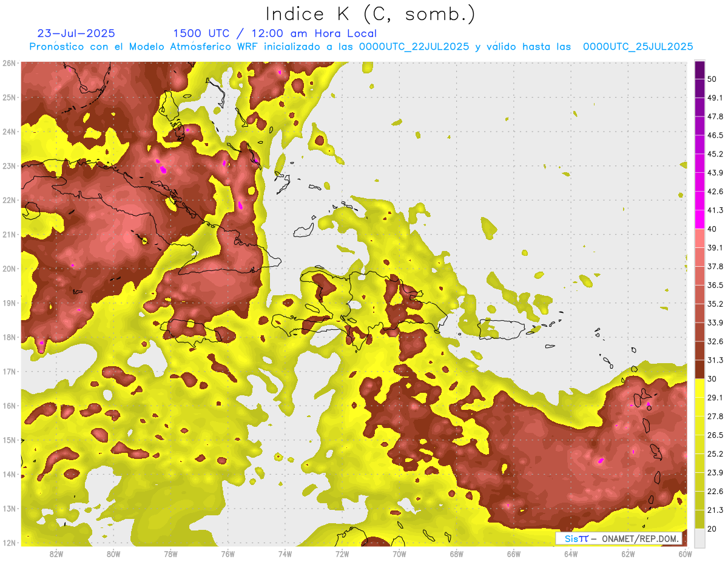Screen dimensions: 728x562
Task: Click the gray colorbar segment below 20
Action: [x=699, y=537]
